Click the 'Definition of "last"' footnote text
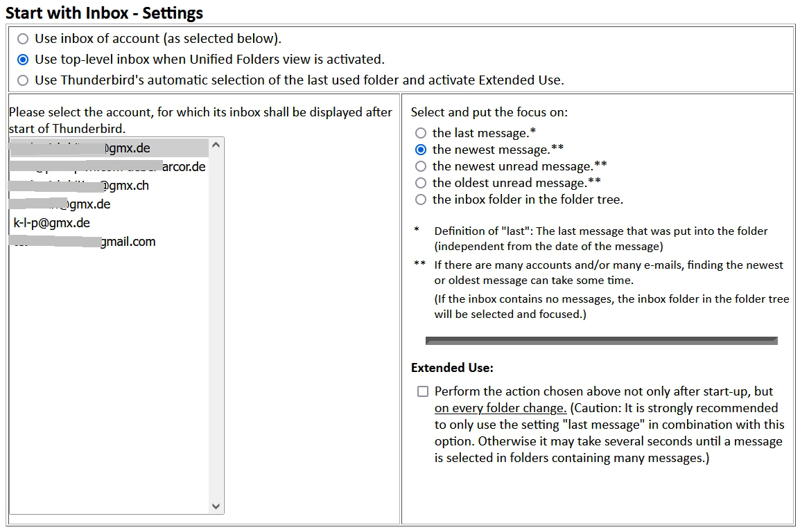 coord(600,238)
